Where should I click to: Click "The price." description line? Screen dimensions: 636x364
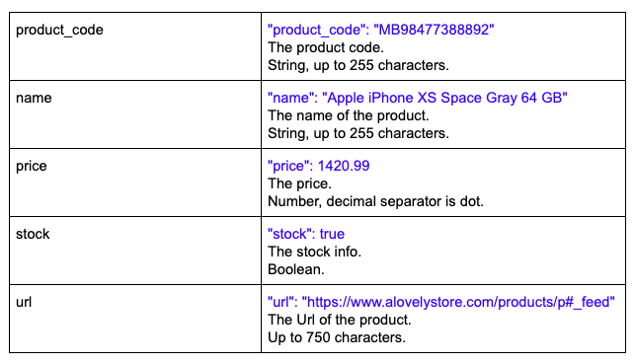point(299,184)
